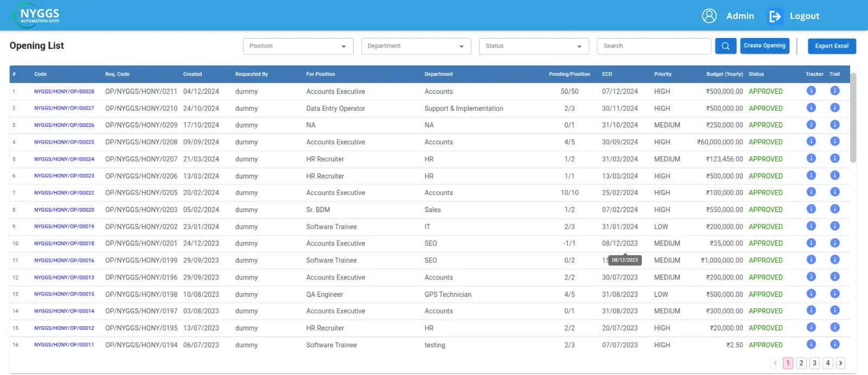
Task: Click request code OP/NYGGS/HONY/0199
Action: [141, 260]
